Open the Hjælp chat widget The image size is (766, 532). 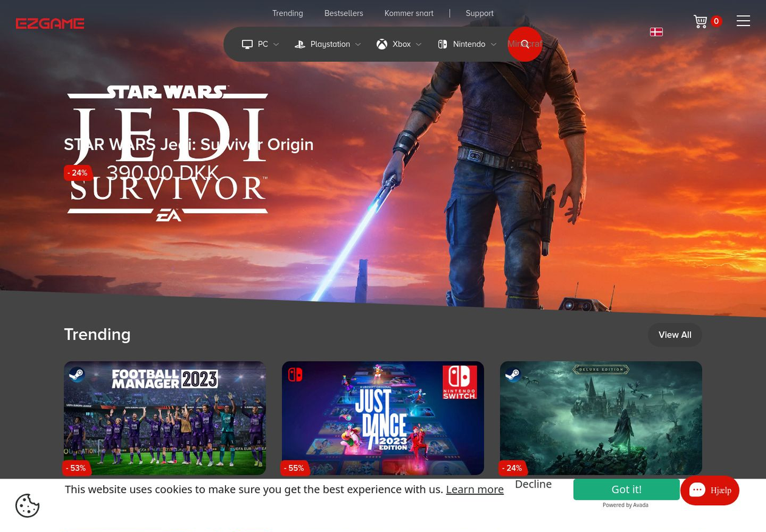click(709, 491)
